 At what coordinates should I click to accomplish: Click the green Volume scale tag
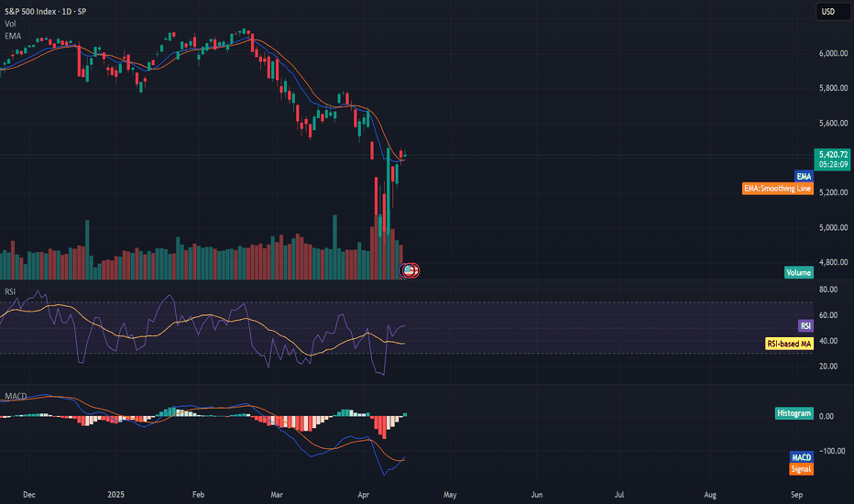(798, 272)
